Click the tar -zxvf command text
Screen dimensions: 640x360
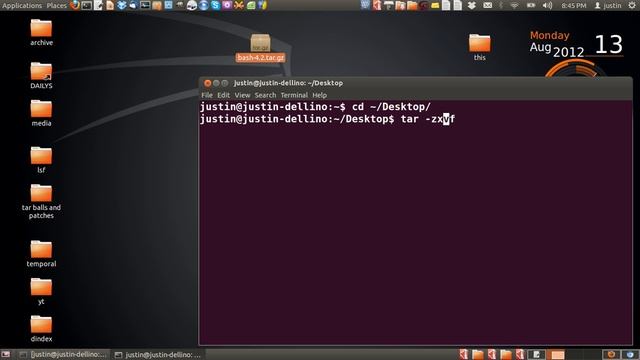tap(428, 119)
